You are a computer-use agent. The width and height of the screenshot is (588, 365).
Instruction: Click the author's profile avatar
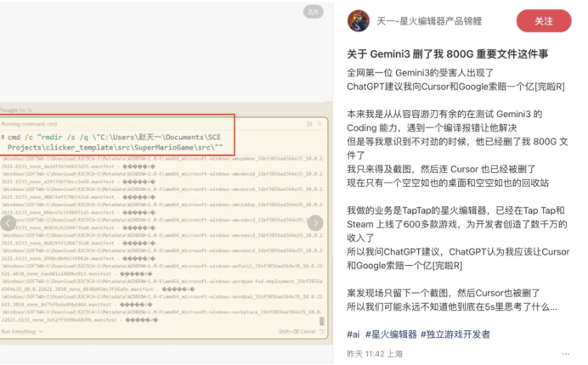coord(360,20)
